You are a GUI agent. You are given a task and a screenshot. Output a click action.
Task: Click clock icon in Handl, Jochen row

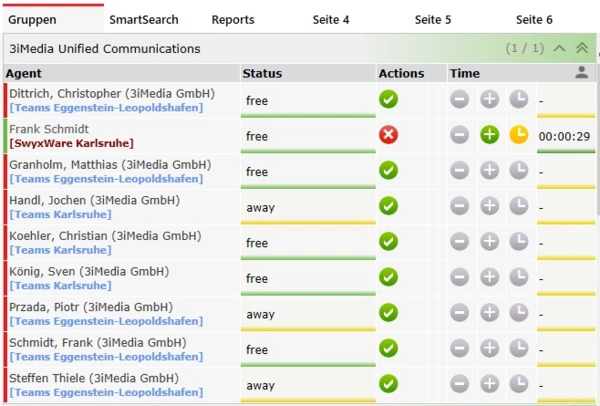point(519,206)
